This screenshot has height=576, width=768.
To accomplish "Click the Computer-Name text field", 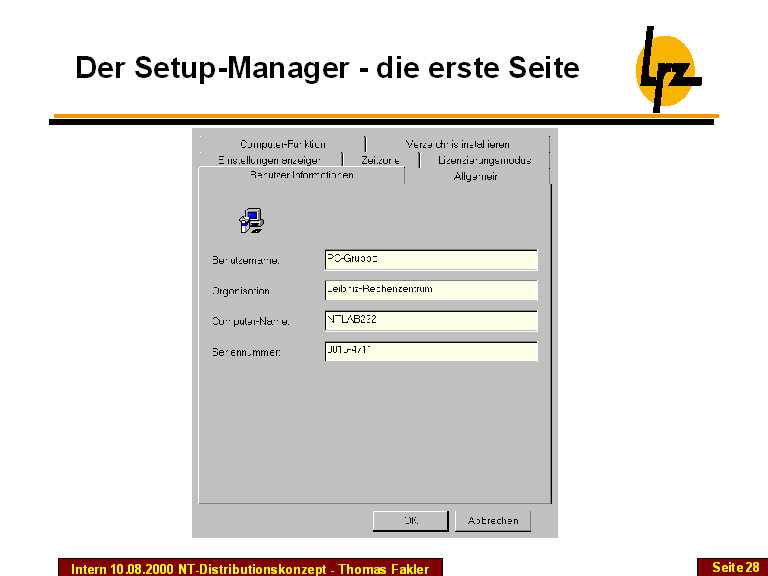I will coord(431,321).
